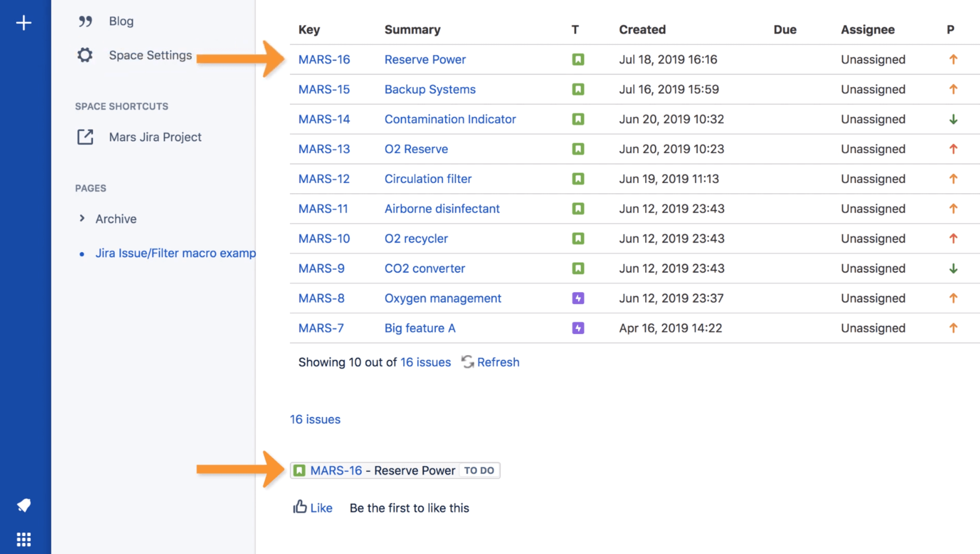This screenshot has width=980, height=554.
Task: Click the 16 issues filter link
Action: pyautogui.click(x=315, y=418)
